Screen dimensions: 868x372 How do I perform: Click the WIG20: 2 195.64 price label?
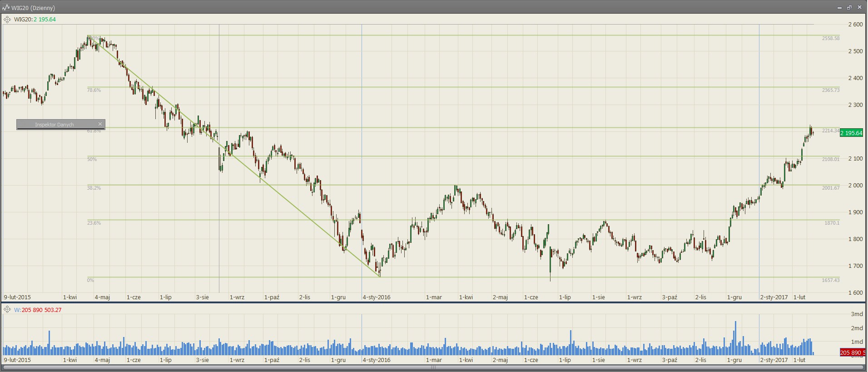35,20
